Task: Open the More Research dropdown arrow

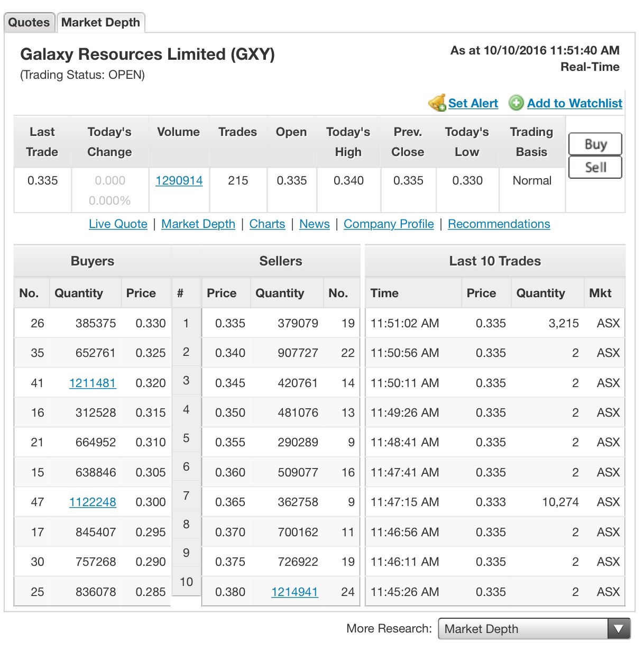Action: coord(619,629)
